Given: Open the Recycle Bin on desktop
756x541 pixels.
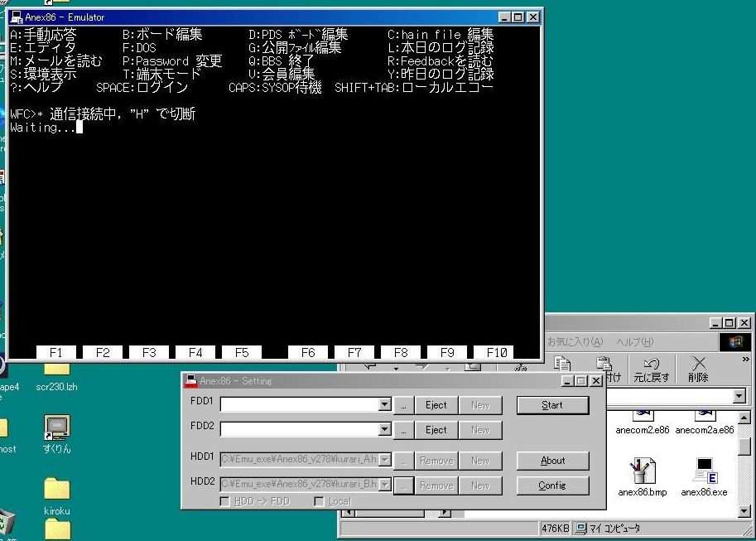Looking at the screenshot, I should (7, 524).
